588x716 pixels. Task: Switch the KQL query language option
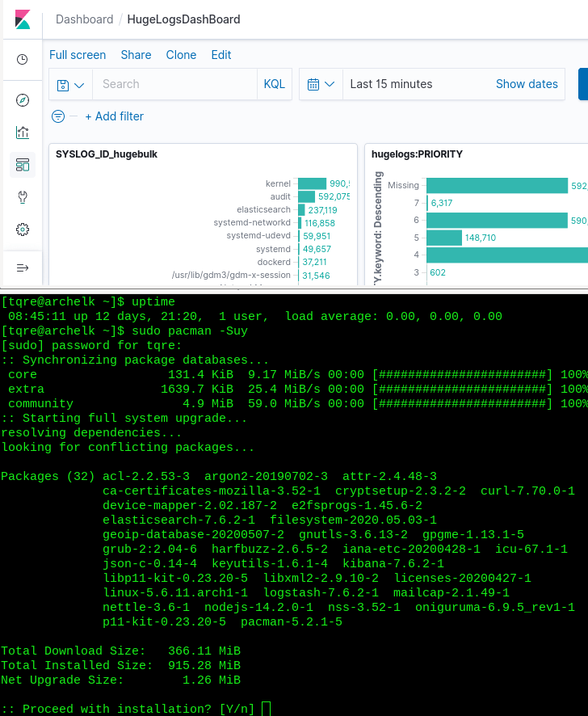point(275,84)
